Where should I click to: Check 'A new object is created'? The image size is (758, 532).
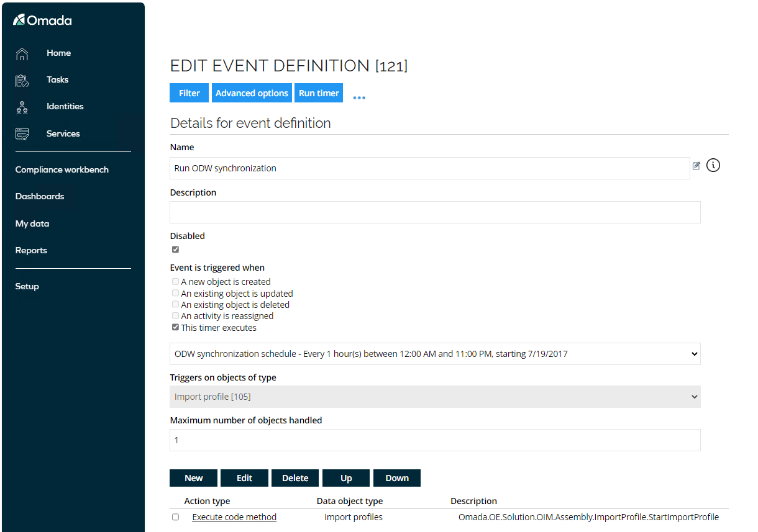point(175,282)
